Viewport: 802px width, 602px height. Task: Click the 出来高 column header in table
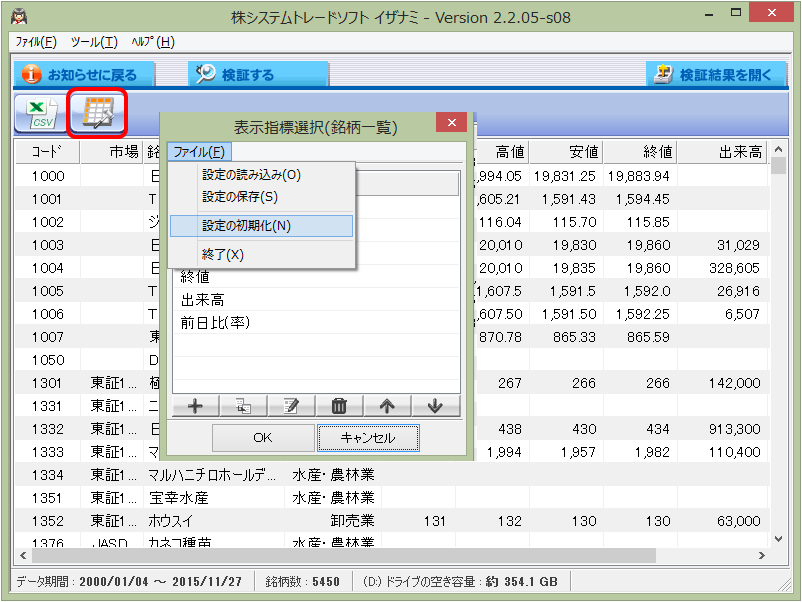coord(722,152)
